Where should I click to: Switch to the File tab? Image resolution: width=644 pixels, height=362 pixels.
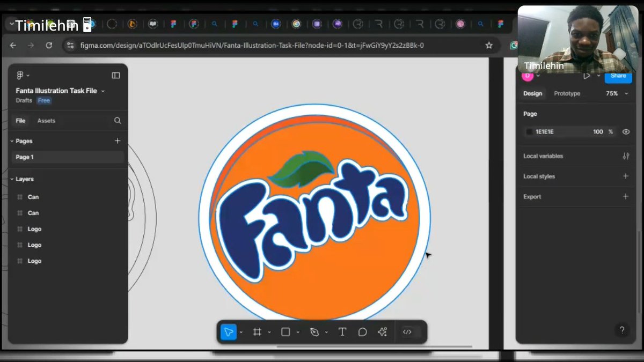(x=20, y=121)
